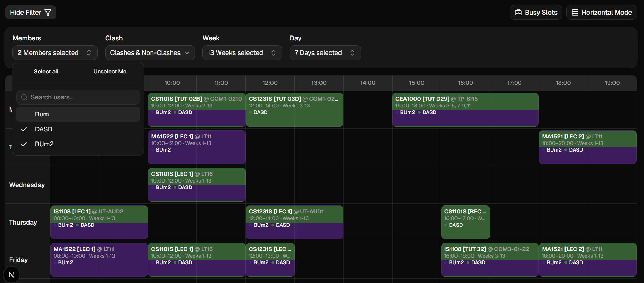Viewport: 644px width, 283px height.
Task: Click the Wednesday row label
Action: tap(27, 185)
